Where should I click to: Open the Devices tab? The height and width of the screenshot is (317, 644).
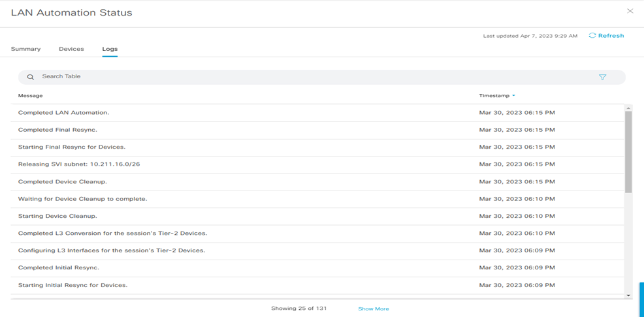[71, 49]
